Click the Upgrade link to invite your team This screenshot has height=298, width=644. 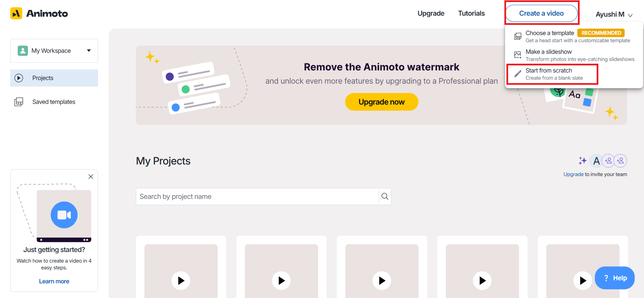click(573, 174)
